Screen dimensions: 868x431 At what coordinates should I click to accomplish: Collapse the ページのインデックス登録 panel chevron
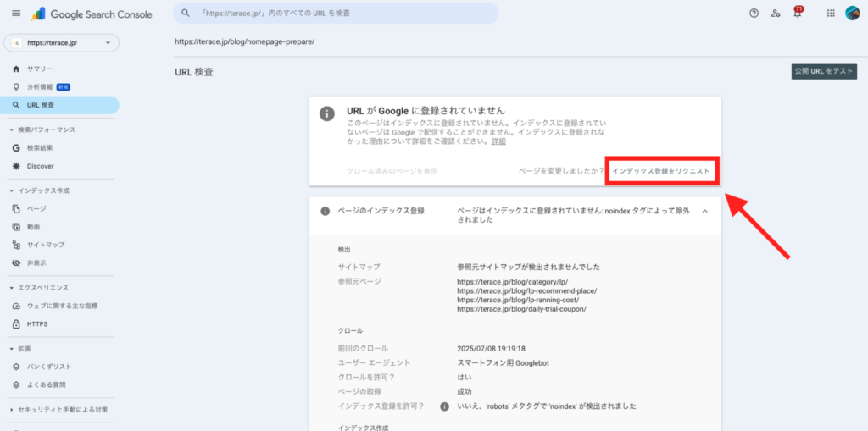click(x=704, y=211)
